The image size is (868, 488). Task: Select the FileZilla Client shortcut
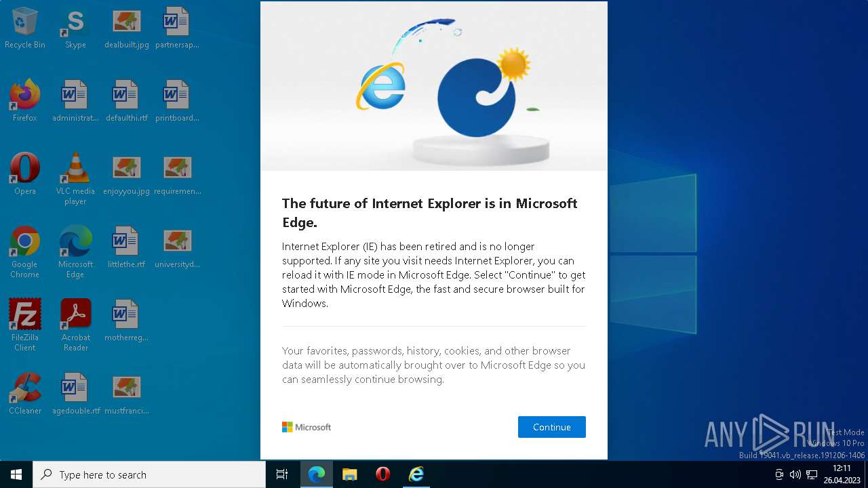click(25, 325)
